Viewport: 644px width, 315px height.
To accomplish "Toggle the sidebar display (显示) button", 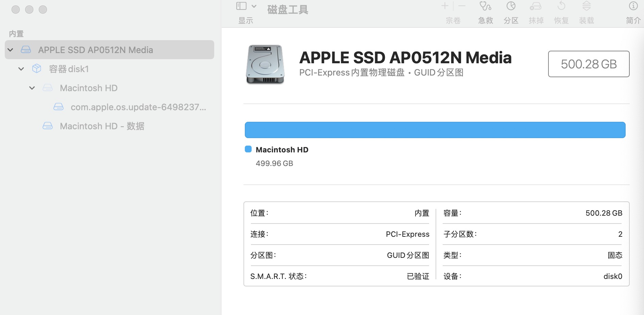I will [x=241, y=6].
